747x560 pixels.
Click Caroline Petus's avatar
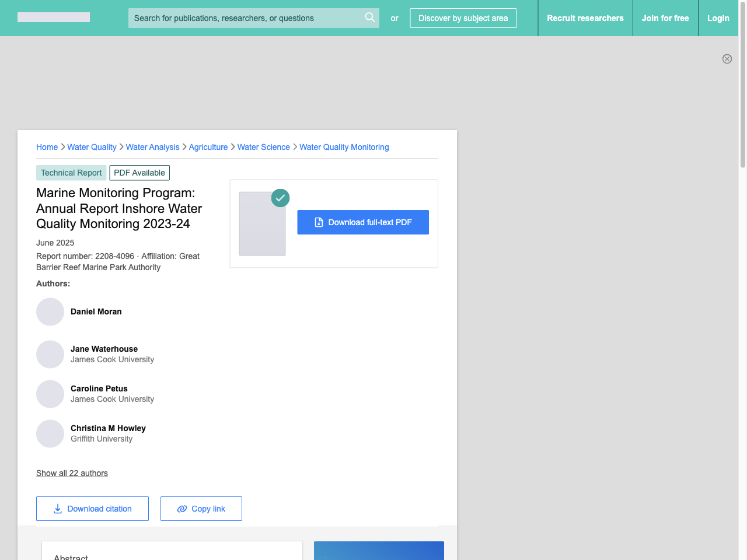[50, 394]
